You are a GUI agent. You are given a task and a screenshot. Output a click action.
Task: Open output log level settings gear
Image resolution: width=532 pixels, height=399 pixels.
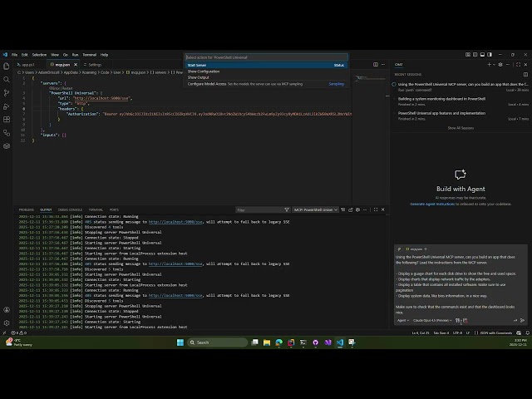click(357, 209)
